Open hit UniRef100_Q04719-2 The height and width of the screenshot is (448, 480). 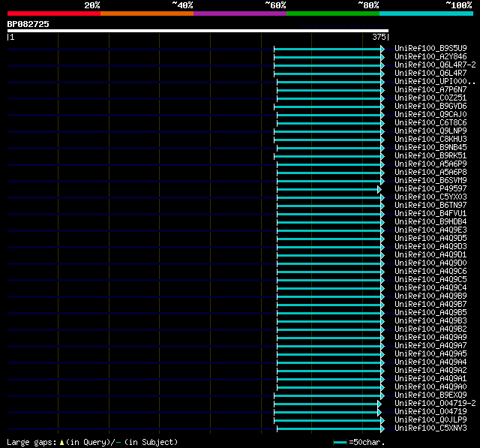(x=435, y=404)
